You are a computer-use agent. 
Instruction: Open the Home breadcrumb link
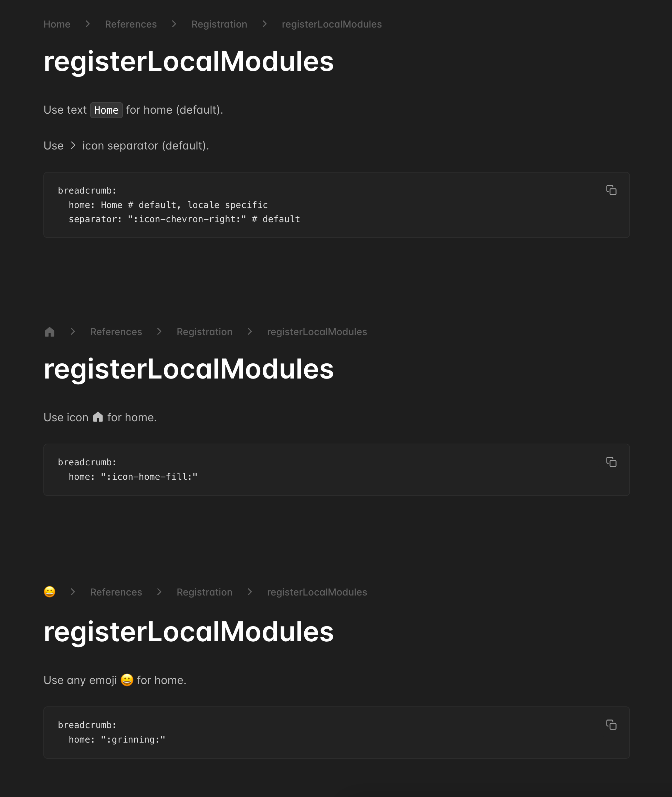point(57,24)
